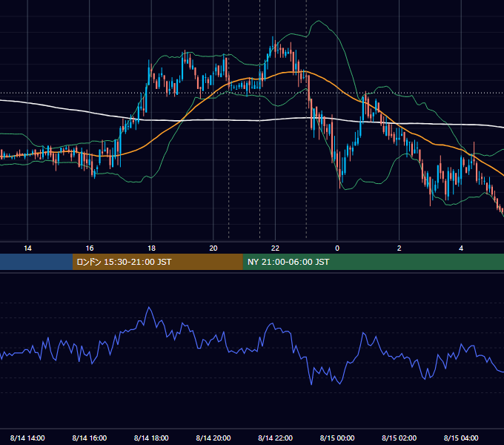Select the ロンドン 15:30-21:00 JST session bar
The image size is (504, 445).
click(x=157, y=262)
